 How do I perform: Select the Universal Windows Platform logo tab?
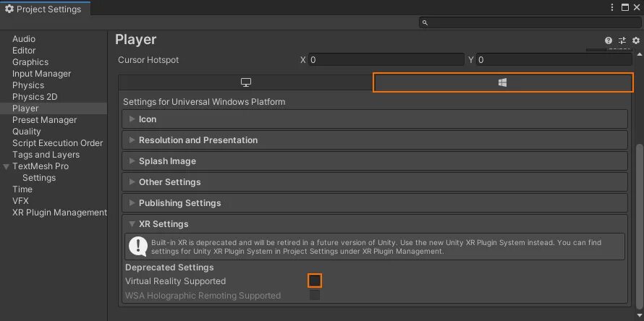[x=503, y=82]
